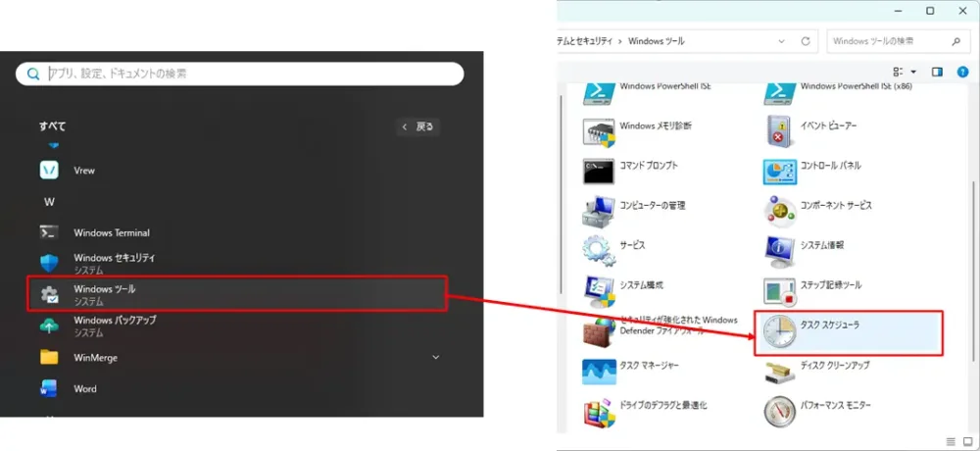The height and width of the screenshot is (451, 980).
Task: Expand the WinMerge folder chevron
Action: (x=436, y=358)
